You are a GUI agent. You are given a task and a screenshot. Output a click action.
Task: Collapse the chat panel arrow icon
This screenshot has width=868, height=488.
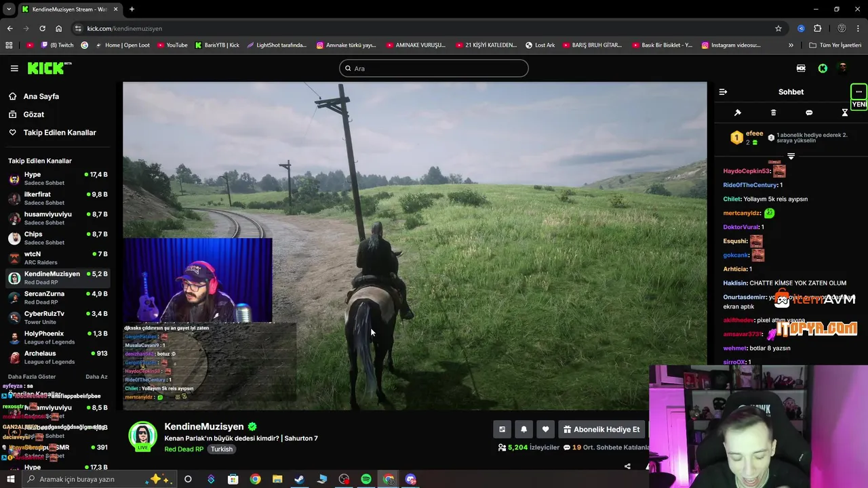pos(723,91)
